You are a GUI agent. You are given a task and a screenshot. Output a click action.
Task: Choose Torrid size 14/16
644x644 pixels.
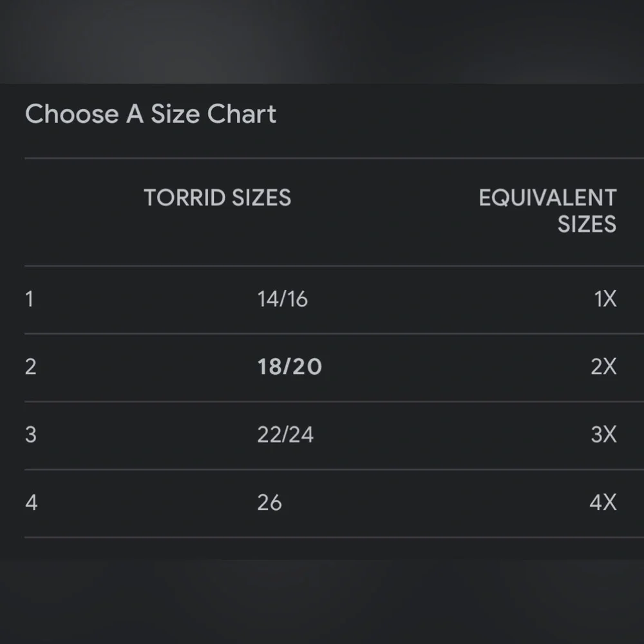click(282, 299)
